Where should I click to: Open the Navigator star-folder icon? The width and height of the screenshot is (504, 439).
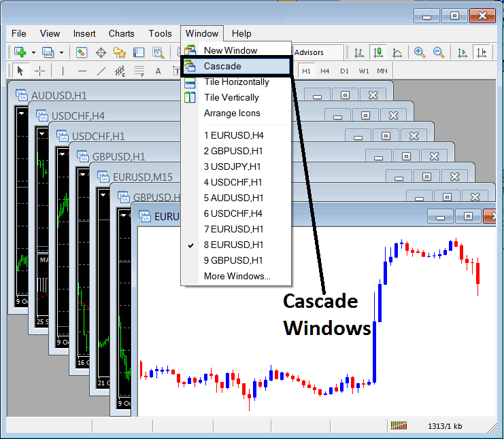pos(120,52)
